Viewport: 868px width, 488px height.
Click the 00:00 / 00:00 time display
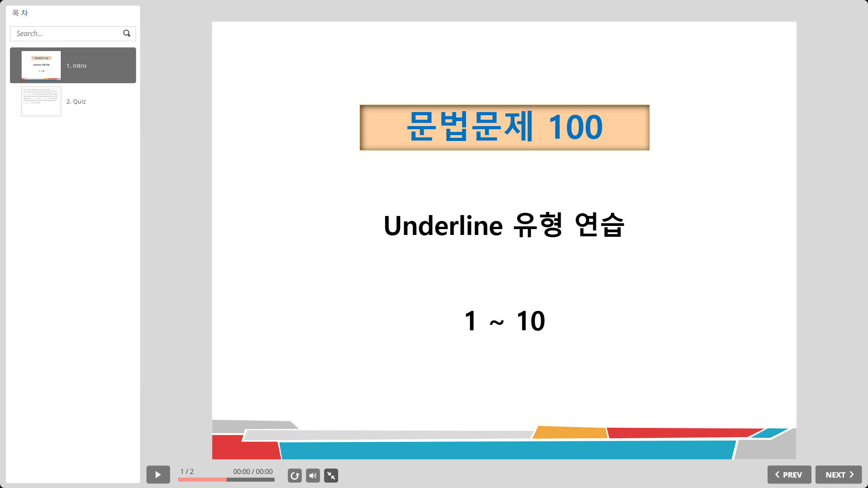click(253, 471)
